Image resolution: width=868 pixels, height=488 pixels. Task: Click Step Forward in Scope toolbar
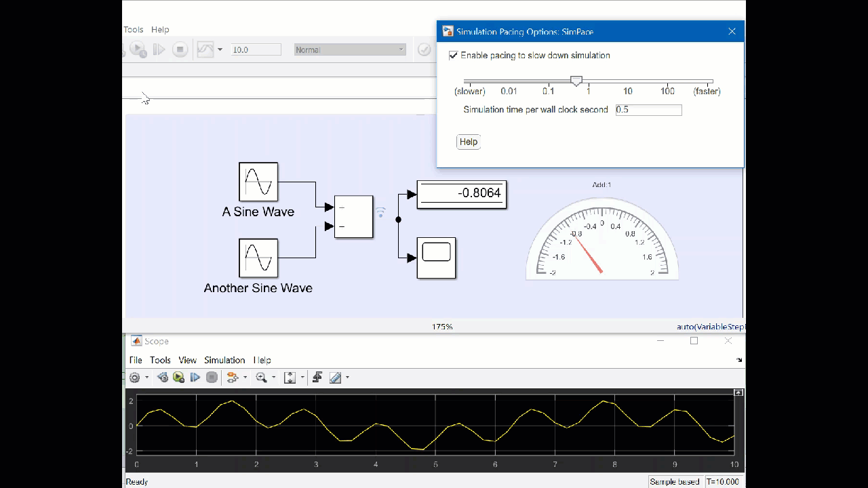(x=195, y=378)
